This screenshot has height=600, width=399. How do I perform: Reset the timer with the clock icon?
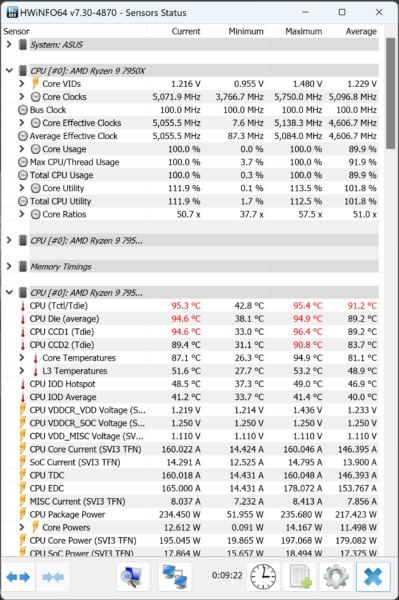pyautogui.click(x=263, y=577)
